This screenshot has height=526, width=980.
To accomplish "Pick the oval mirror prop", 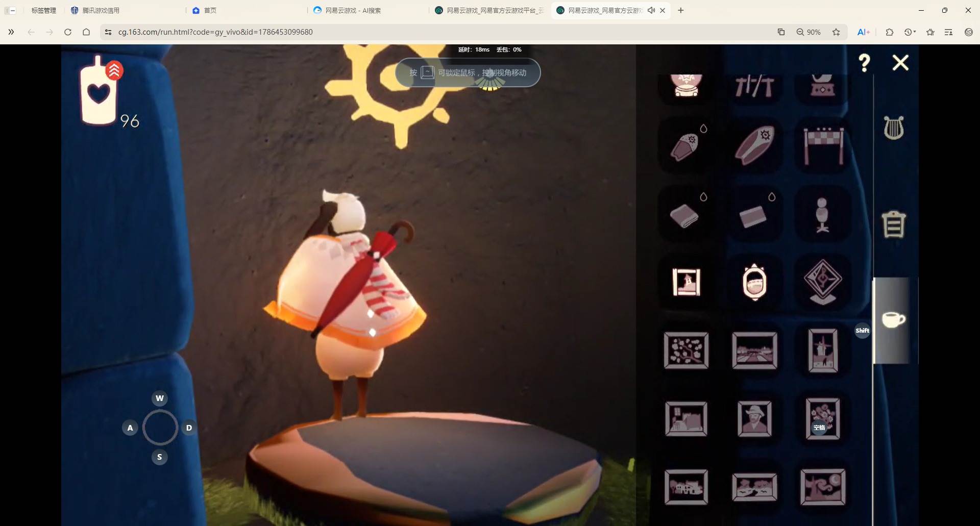I will point(754,282).
